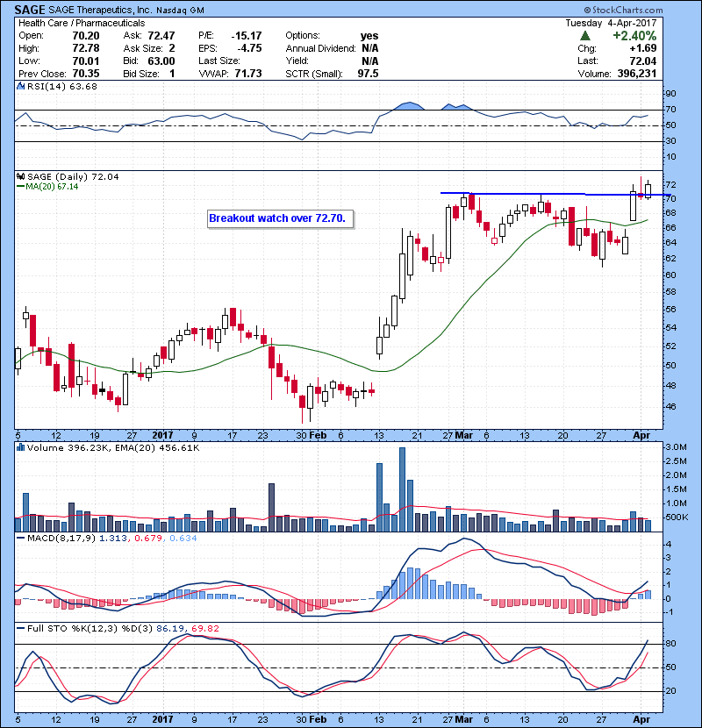Click the MACD(8,17,9) indicator label
This screenshot has width=702, height=728.
[61, 539]
